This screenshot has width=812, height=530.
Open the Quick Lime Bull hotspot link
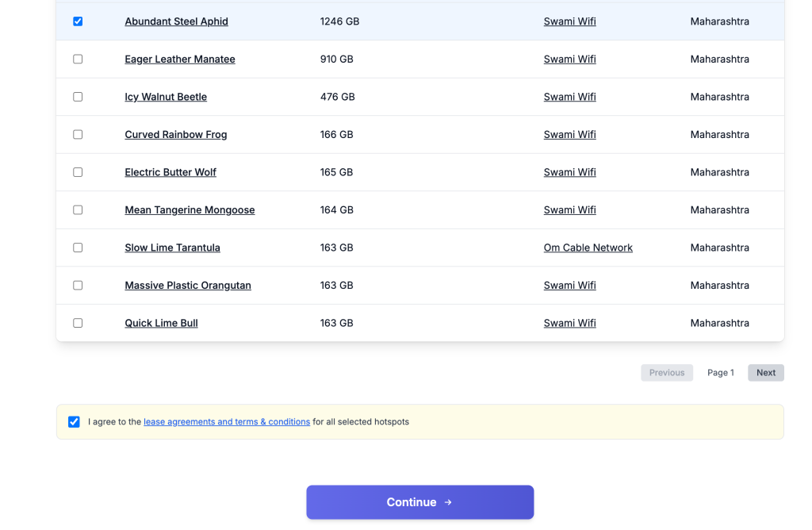click(x=161, y=323)
